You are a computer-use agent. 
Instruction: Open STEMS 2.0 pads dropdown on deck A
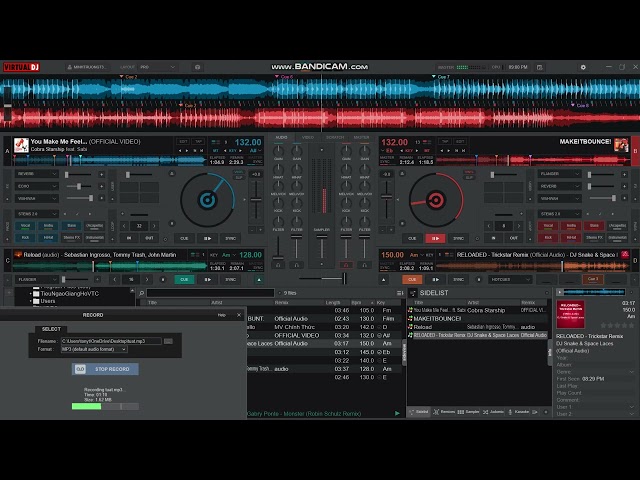(x=36, y=214)
